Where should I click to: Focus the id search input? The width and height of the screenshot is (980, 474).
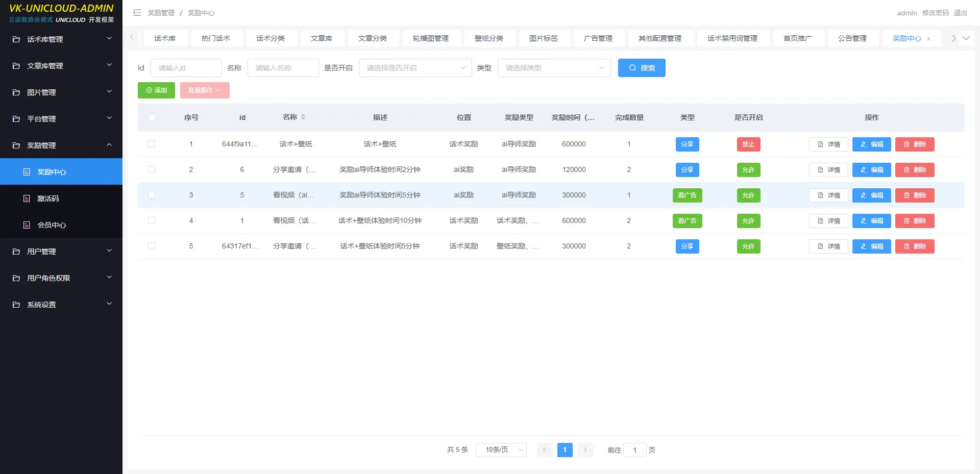click(186, 68)
